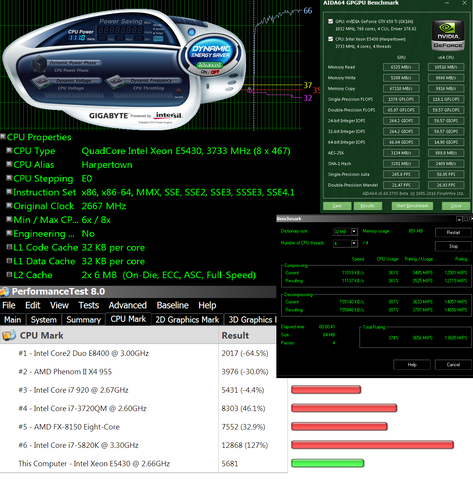Click the icon beside L1 Code Cache row
The image size is (473, 480).
coord(9,247)
